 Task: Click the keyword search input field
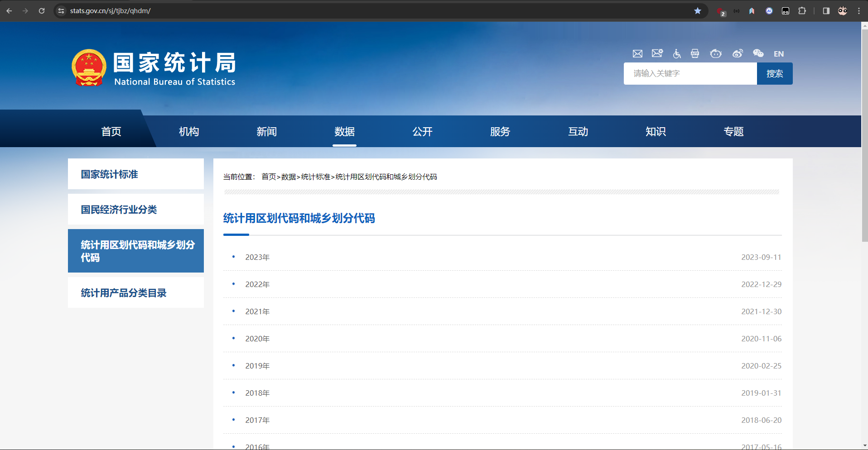[690, 74]
